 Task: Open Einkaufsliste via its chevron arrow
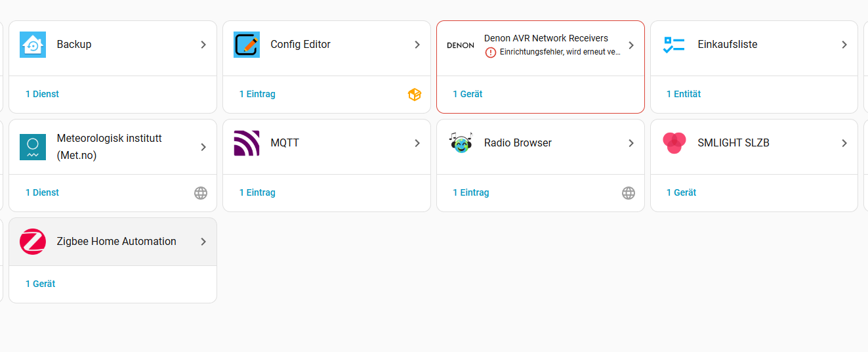(844, 45)
